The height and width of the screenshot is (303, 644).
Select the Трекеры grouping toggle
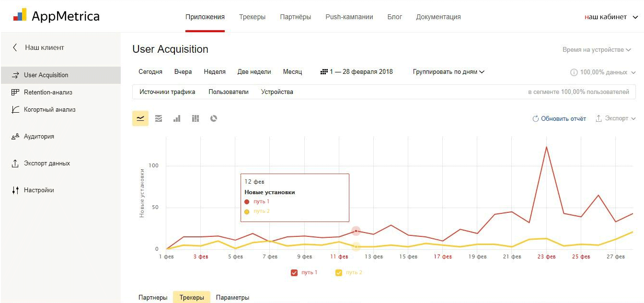pos(192,298)
